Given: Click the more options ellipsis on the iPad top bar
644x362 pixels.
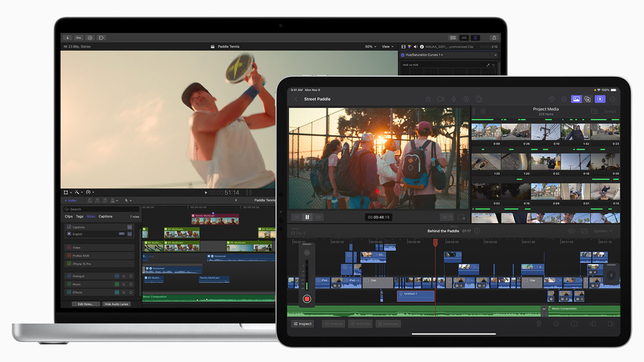Looking at the screenshot, I should 612,99.
